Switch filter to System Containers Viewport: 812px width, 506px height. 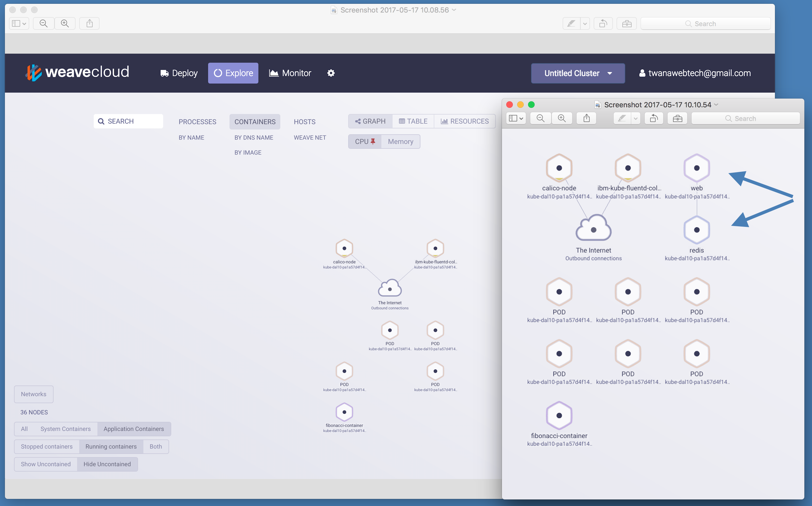(65, 429)
